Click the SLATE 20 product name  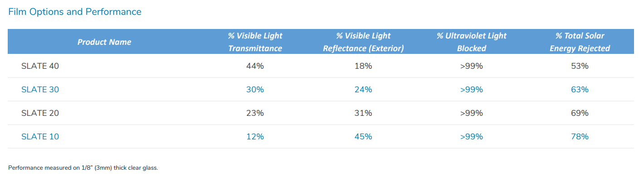click(x=40, y=113)
